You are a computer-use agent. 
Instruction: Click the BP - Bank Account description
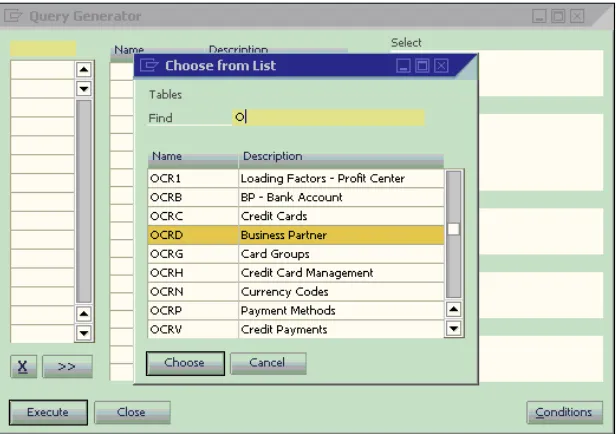click(292, 198)
